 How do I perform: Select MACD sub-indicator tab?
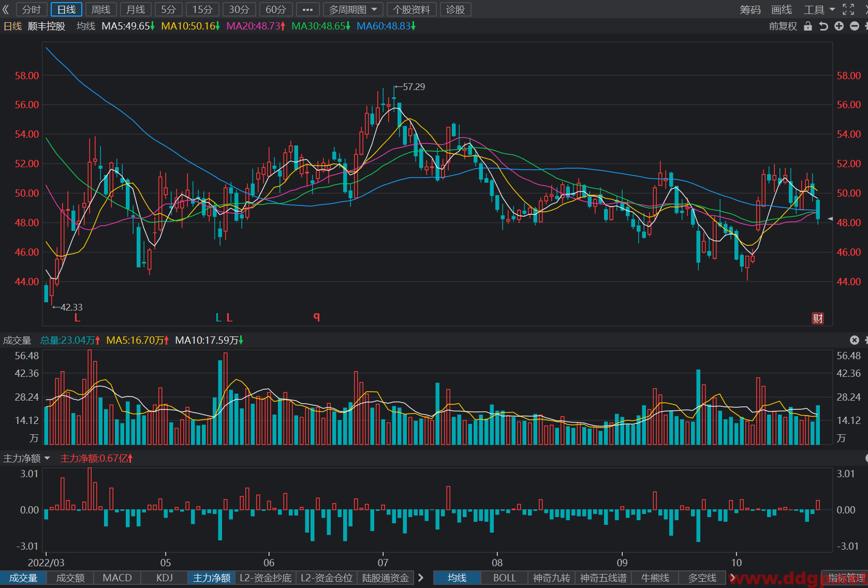pyautogui.click(x=117, y=578)
